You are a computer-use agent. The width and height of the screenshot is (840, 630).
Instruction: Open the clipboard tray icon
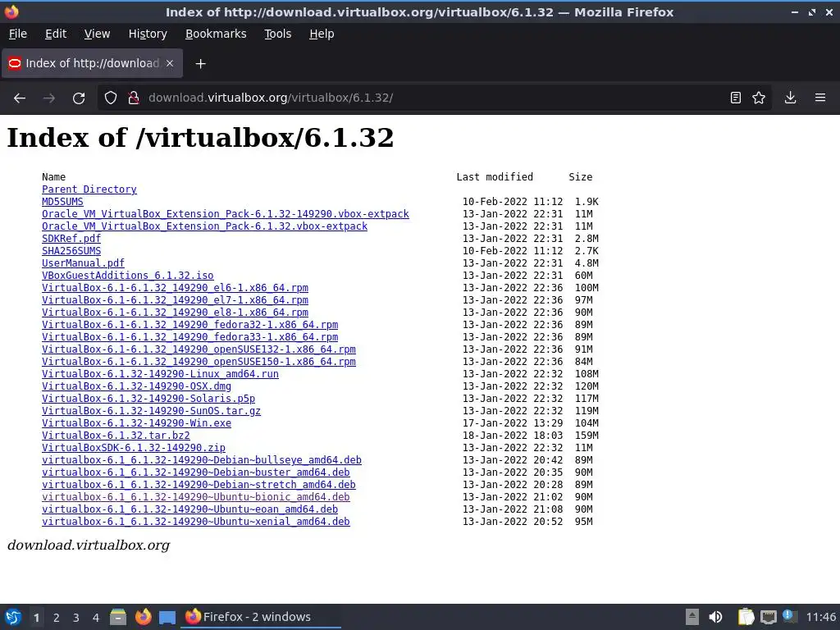pos(745,617)
